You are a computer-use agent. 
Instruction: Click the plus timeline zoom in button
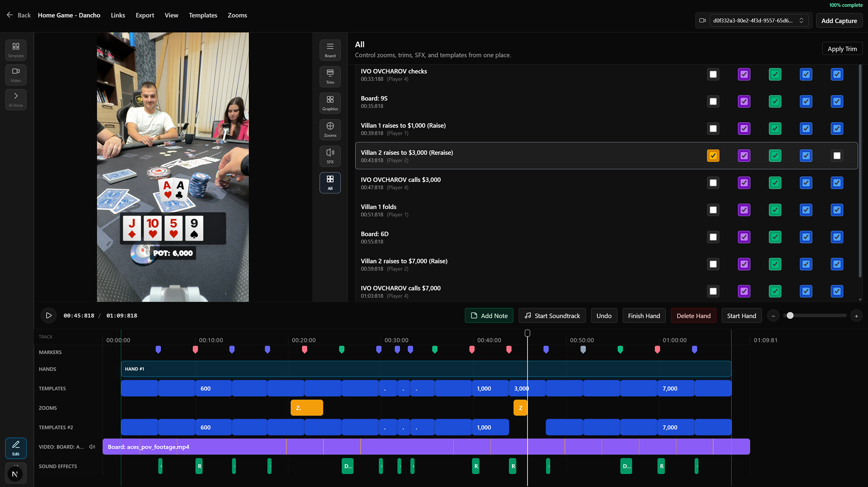click(856, 316)
